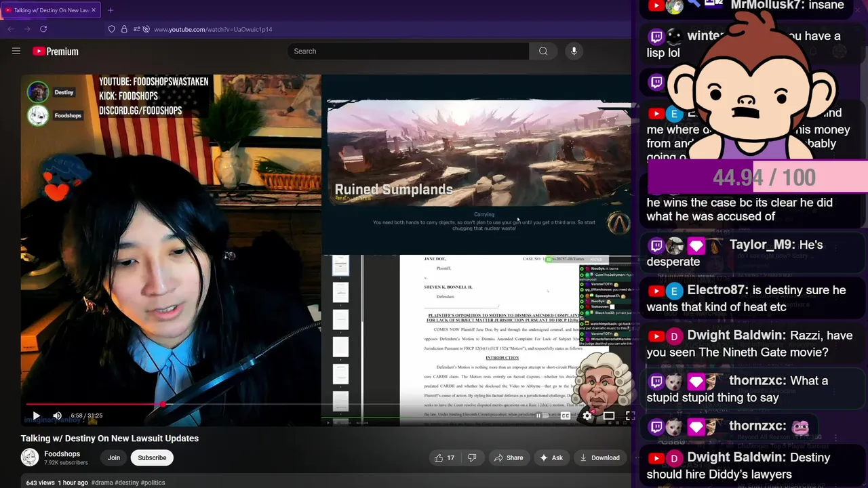Go back with browser back arrow

point(11,29)
